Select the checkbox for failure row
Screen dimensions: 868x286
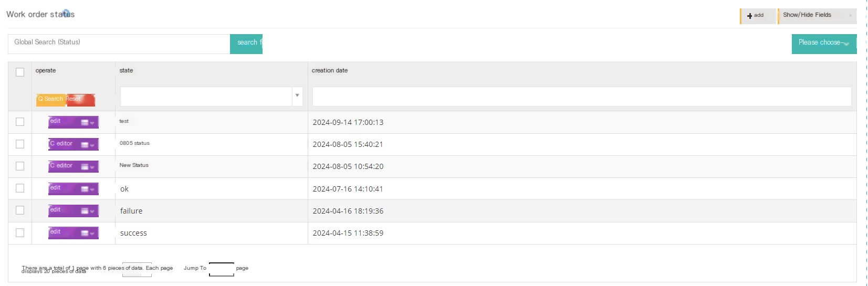(20, 210)
